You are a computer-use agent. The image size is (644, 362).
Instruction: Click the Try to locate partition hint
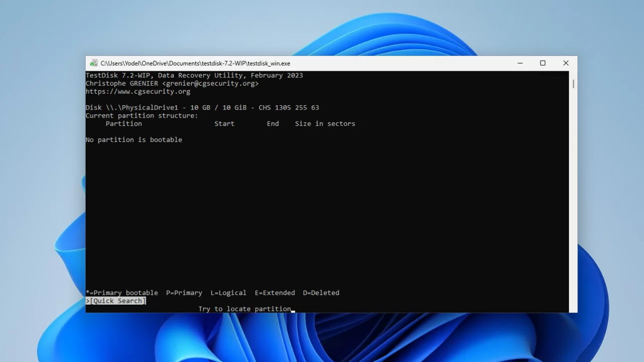pos(244,309)
